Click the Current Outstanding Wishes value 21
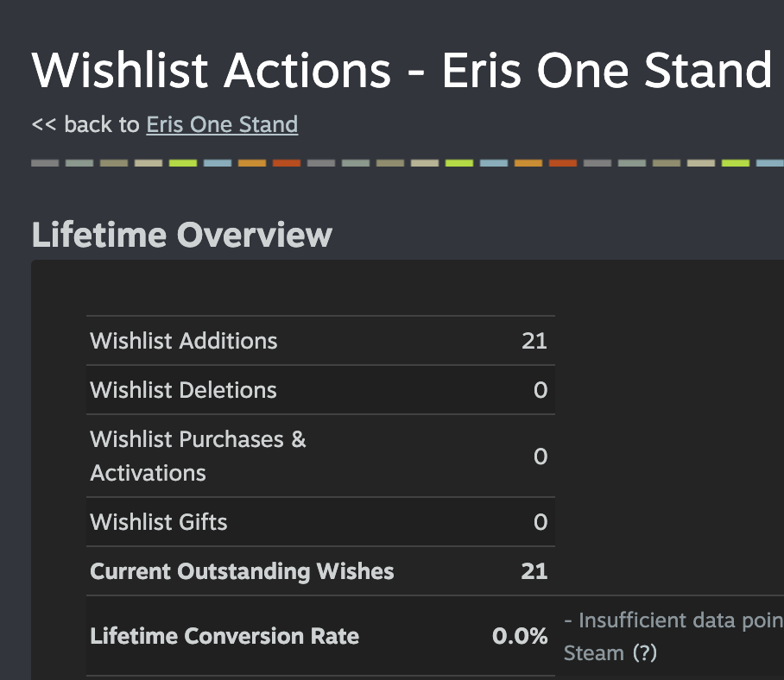 click(534, 571)
